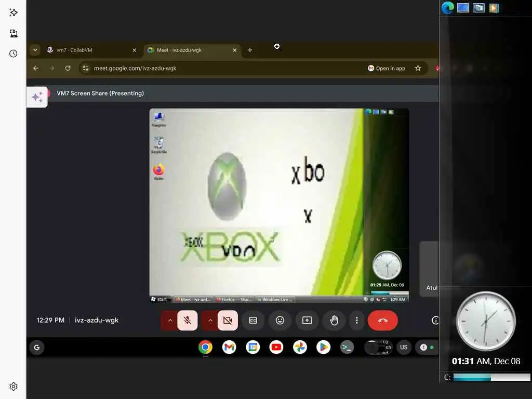Turn on captions with the CC button
The height and width of the screenshot is (399, 532).
tap(253, 320)
